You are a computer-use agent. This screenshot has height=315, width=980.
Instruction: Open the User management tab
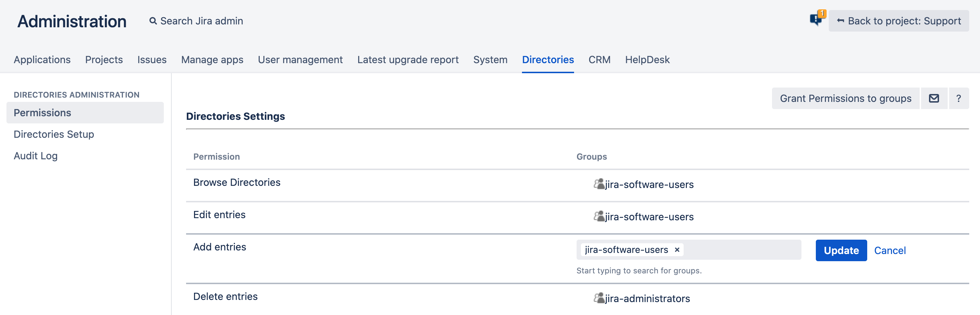[300, 60]
